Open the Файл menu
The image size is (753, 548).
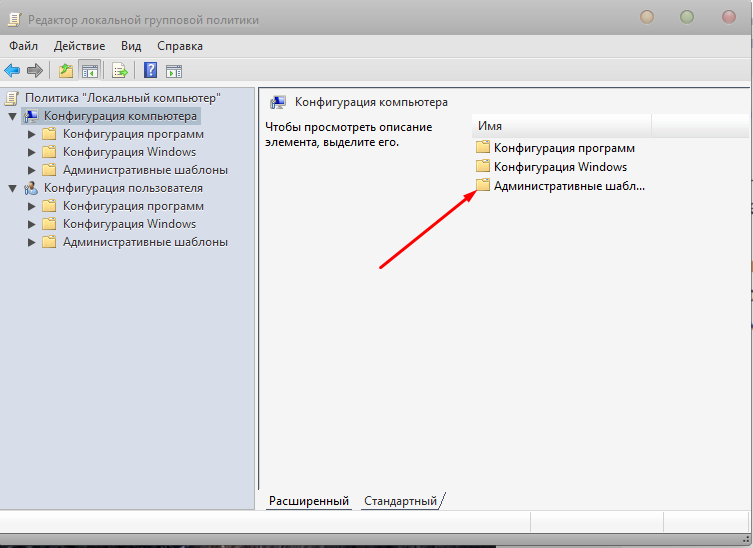(x=24, y=46)
